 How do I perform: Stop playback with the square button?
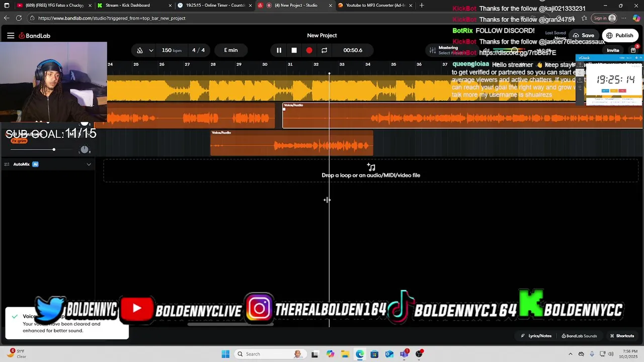[294, 50]
